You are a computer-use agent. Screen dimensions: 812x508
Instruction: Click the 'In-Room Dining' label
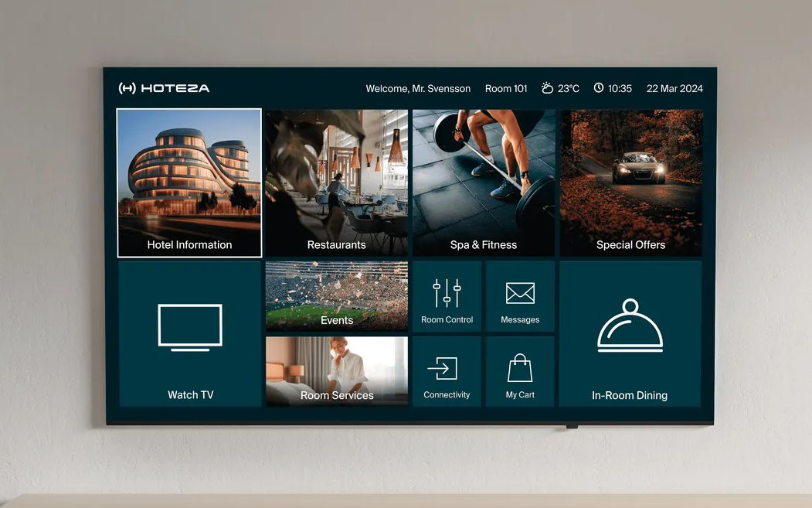click(x=630, y=396)
